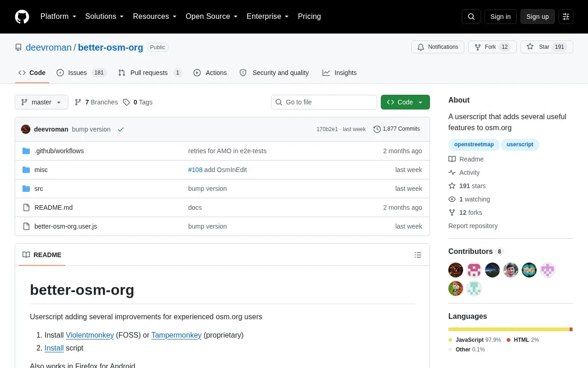Image resolution: width=588 pixels, height=368 pixels.
Task: Open the master branch dropdown
Action: pyautogui.click(x=41, y=102)
